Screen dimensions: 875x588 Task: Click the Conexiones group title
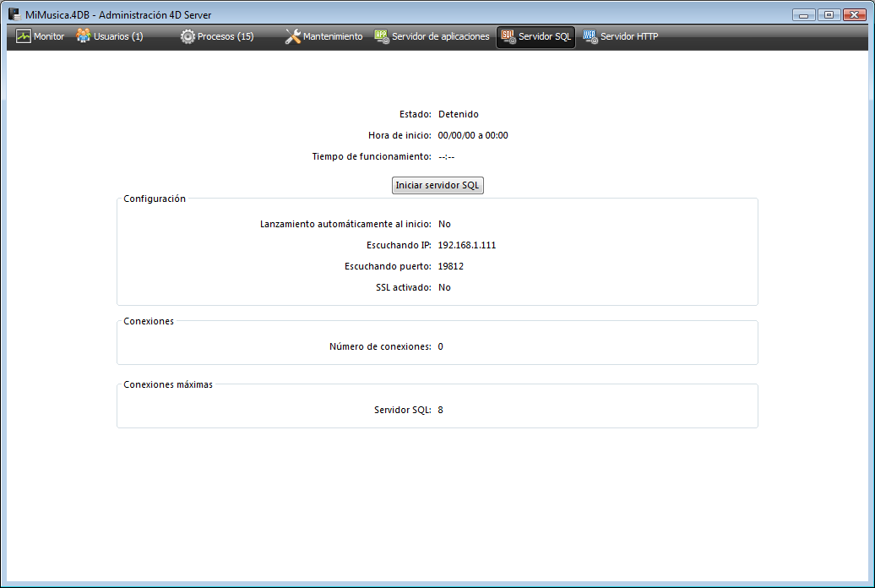[x=149, y=321]
